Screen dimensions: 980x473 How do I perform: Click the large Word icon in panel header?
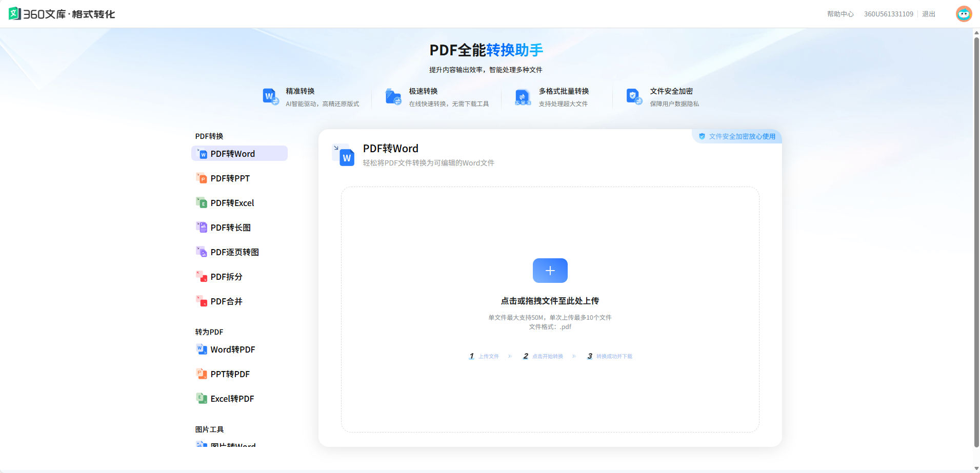click(x=344, y=155)
